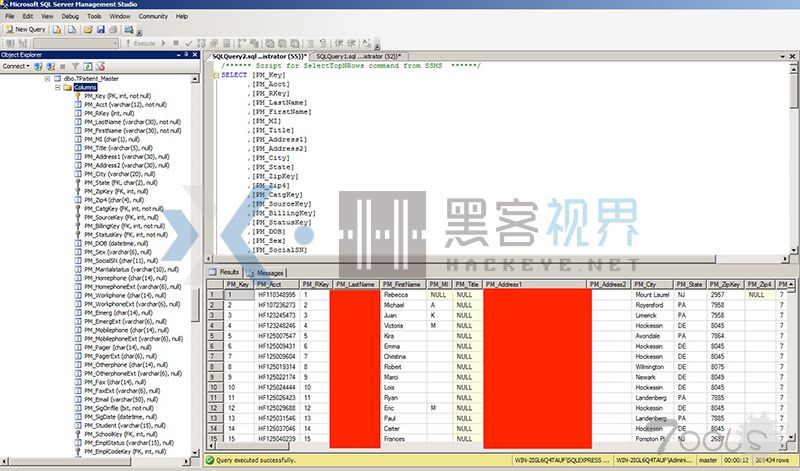The image size is (800, 471).
Task: Click the PM_Key primary key column icon
Action: (x=78, y=97)
